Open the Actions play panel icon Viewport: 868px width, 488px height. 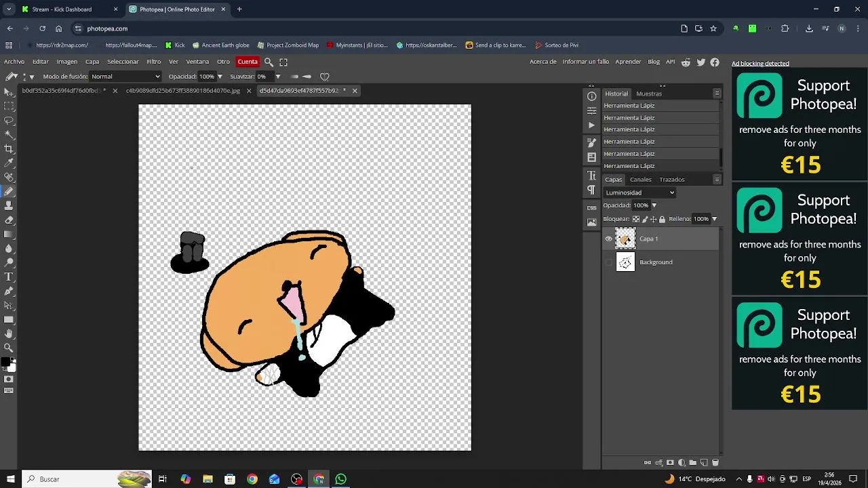(x=591, y=125)
